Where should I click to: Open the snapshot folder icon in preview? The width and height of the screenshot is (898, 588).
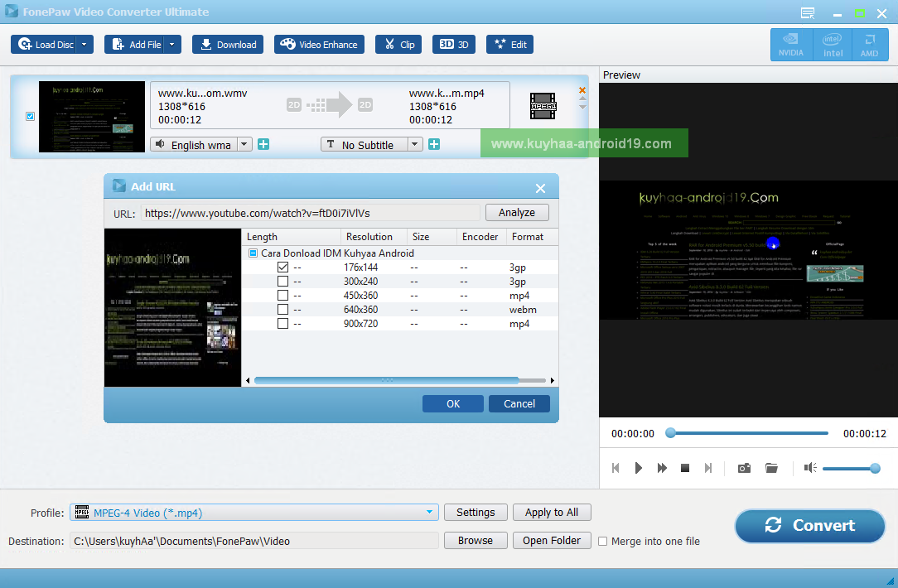click(771, 469)
